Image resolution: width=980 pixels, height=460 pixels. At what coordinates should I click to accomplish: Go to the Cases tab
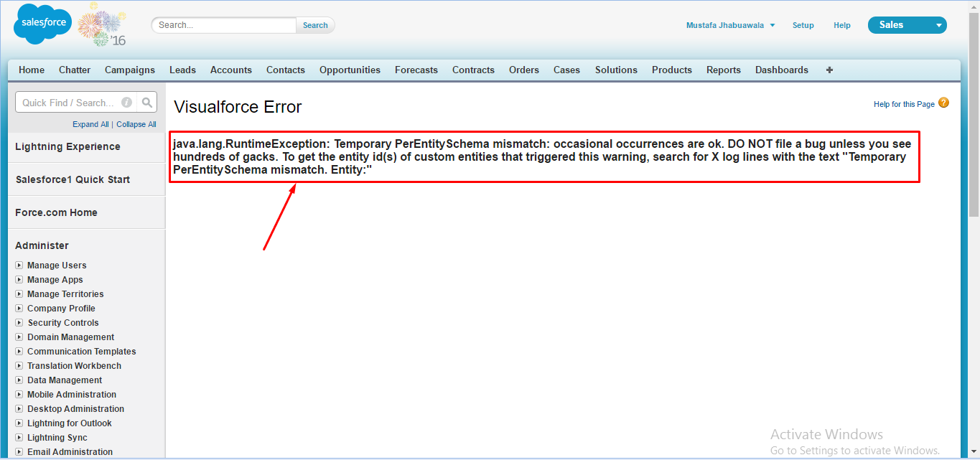tap(566, 70)
